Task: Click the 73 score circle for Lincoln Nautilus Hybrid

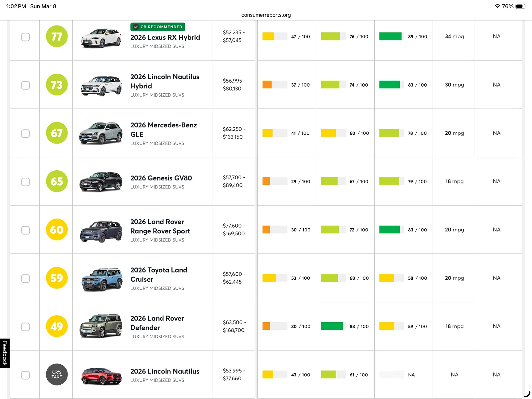Action: (x=57, y=85)
